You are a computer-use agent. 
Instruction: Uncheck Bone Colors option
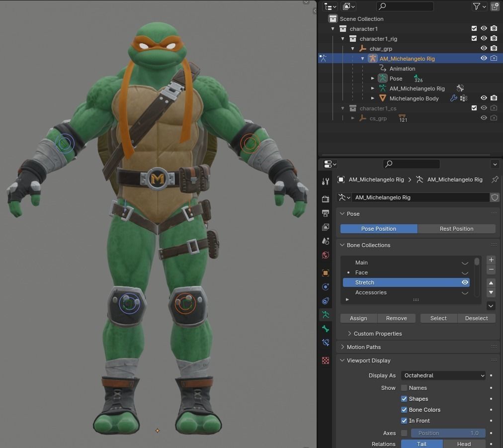(404, 410)
